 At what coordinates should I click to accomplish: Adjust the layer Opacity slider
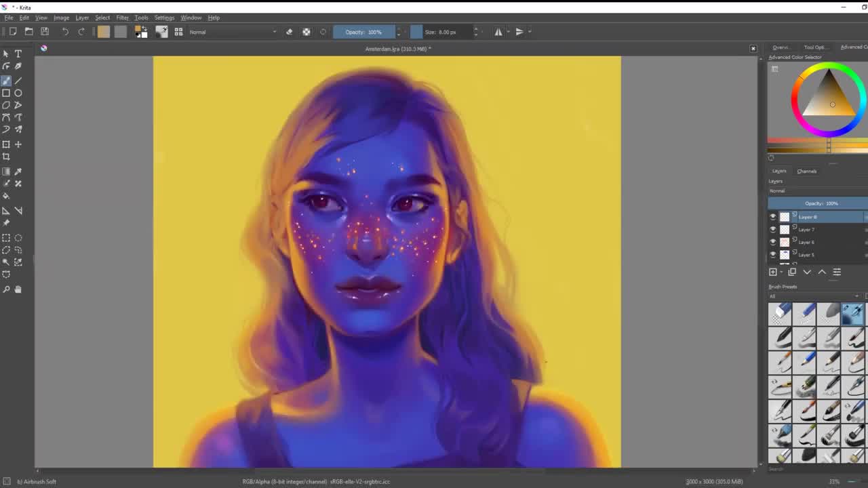(x=818, y=203)
